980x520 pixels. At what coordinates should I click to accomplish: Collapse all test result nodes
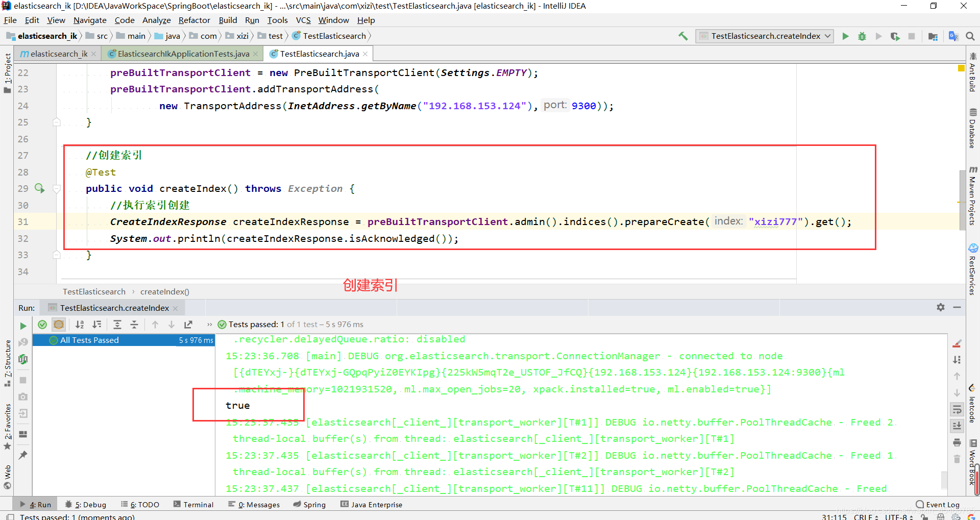[134, 325]
